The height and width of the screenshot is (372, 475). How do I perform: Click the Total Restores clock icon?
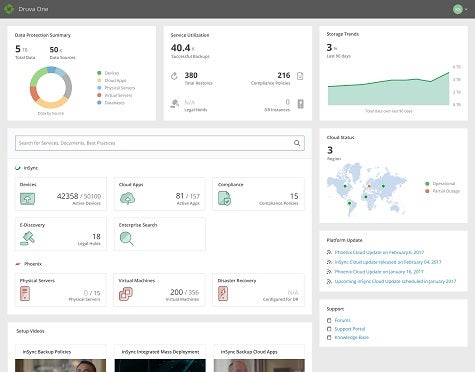tap(174, 76)
